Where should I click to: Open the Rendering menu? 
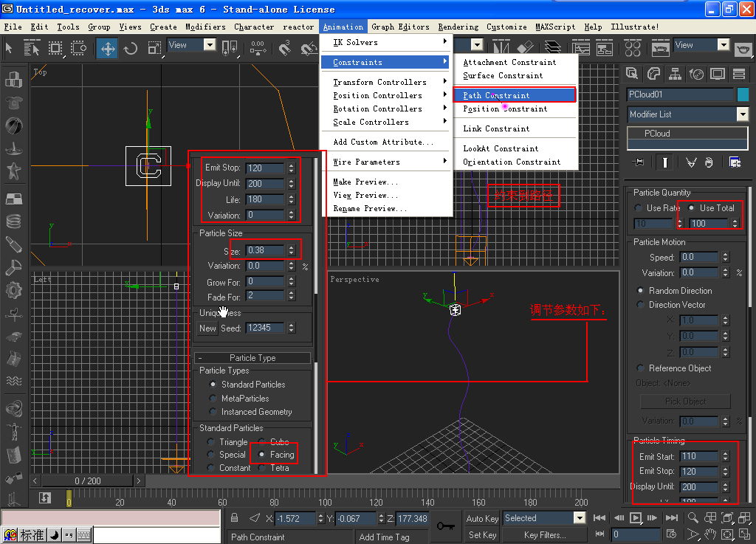[458, 27]
